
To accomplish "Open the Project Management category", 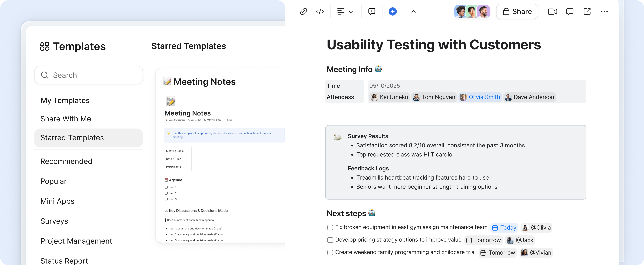I will point(76,241).
